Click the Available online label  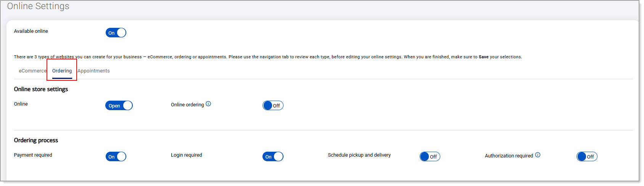pyautogui.click(x=31, y=31)
